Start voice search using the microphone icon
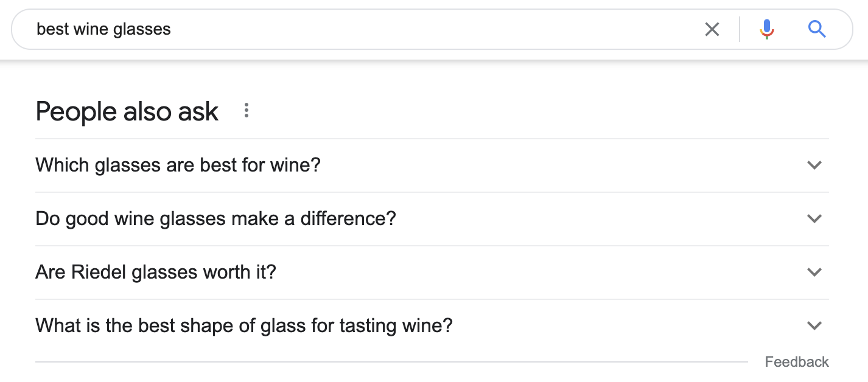The image size is (868, 382). (x=767, y=29)
